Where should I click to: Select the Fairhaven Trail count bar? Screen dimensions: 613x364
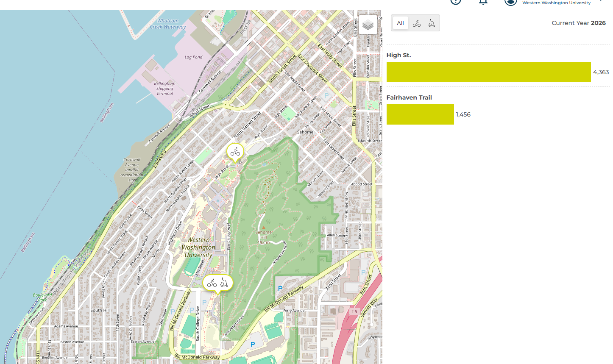[420, 114]
